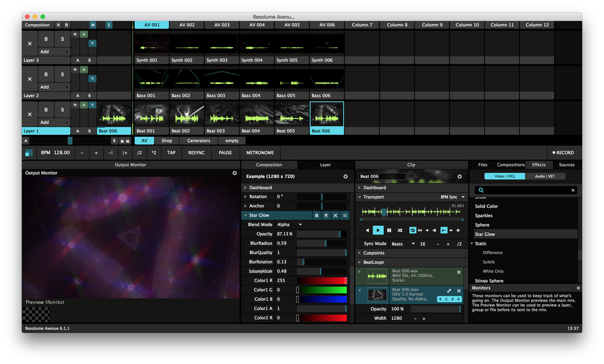Double the BPM with *2 button
Viewport: 604px width, 364px height.
click(x=154, y=153)
